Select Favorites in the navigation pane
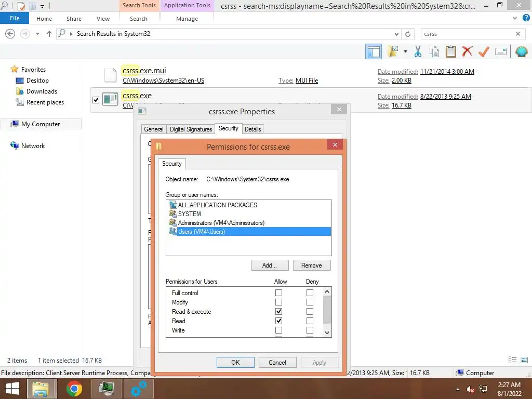This screenshot has height=399, width=532. [x=33, y=69]
